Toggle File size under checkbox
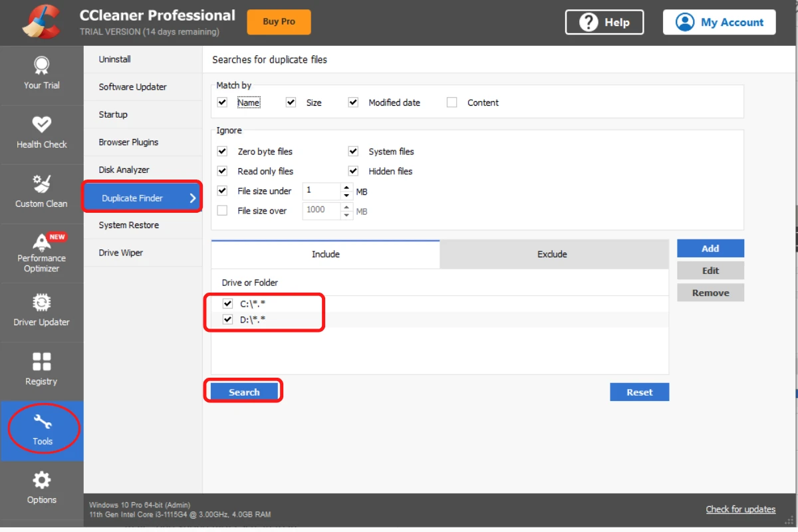This screenshot has width=798, height=532. [x=222, y=191]
